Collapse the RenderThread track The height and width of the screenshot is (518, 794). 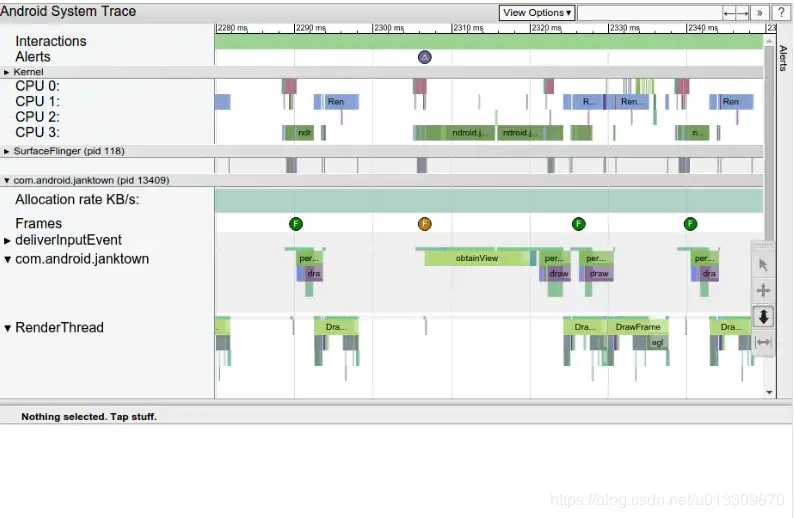point(7,328)
